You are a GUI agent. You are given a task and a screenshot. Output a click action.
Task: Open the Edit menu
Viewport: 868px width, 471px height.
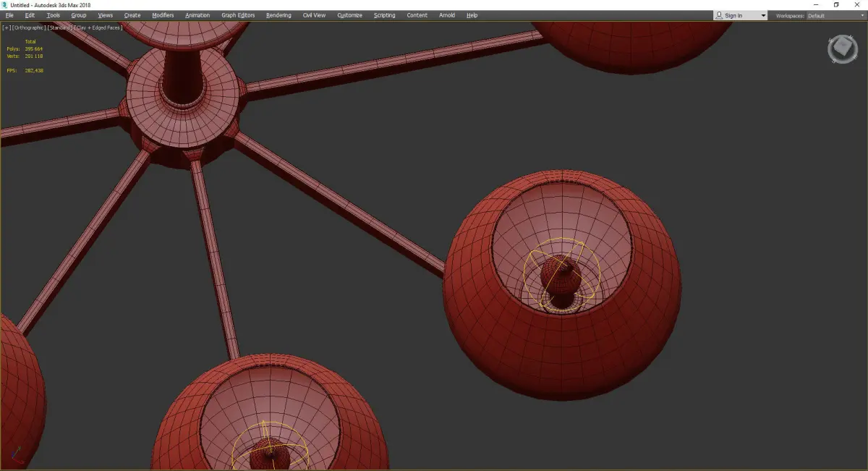(x=30, y=15)
